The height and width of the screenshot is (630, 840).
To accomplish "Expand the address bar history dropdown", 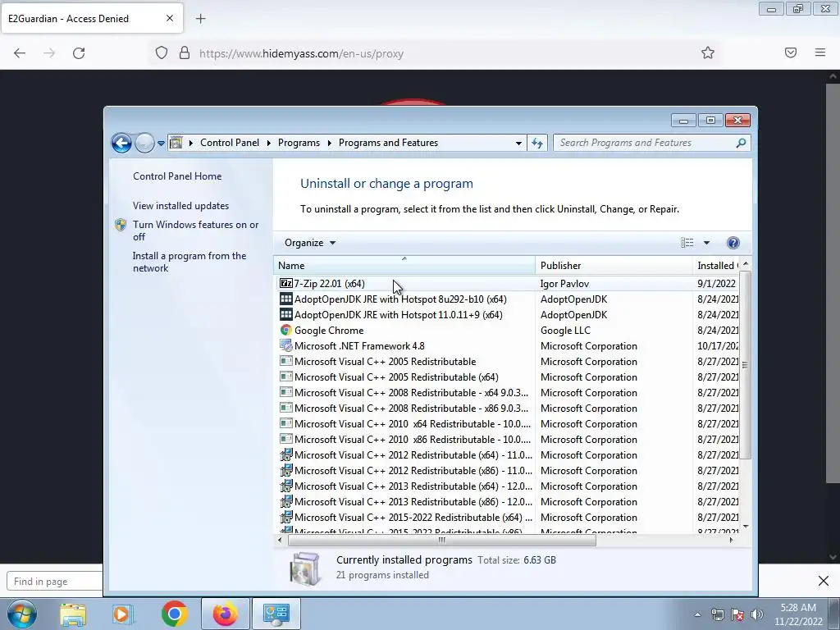I will (518, 143).
